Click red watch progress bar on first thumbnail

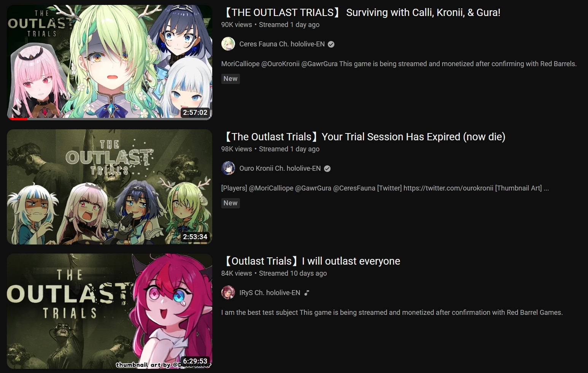pos(19,119)
